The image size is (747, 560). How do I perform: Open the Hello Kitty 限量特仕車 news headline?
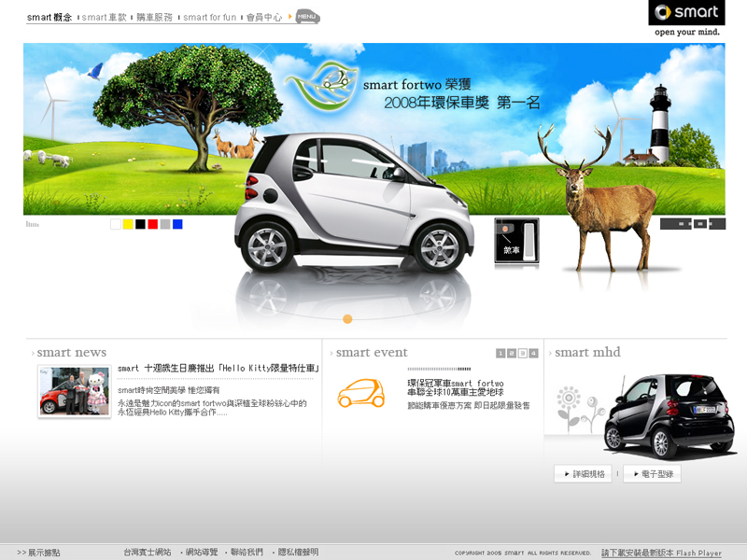[218, 368]
